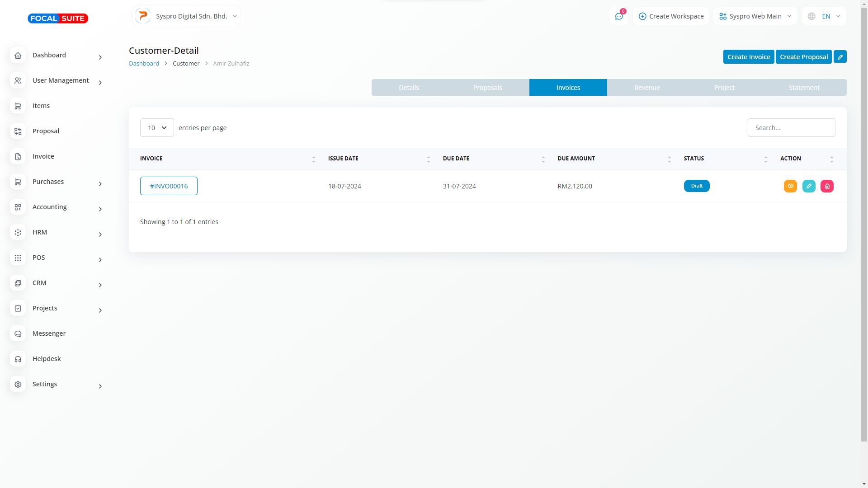Click the Helpdesk headset icon in sidebar
This screenshot has height=488, width=868.
18,359
